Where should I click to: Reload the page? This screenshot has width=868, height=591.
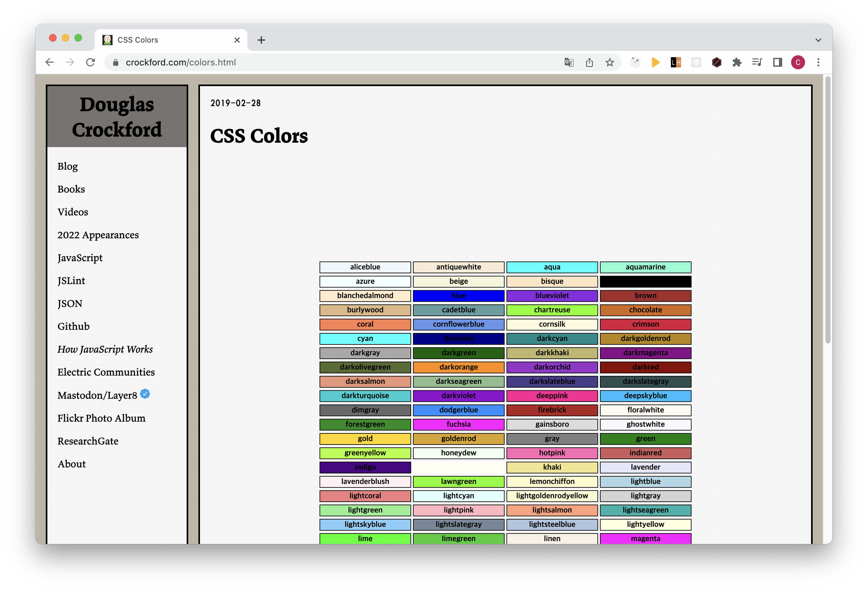click(x=90, y=62)
